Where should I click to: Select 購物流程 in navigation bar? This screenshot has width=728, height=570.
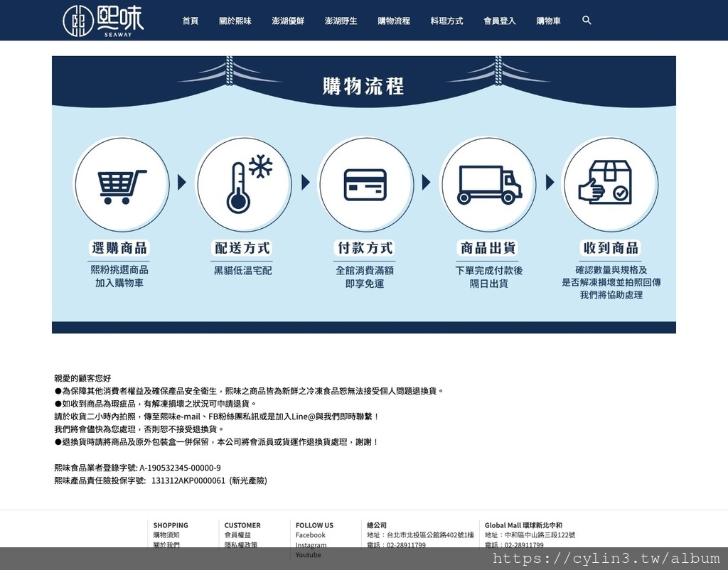pyautogui.click(x=394, y=21)
